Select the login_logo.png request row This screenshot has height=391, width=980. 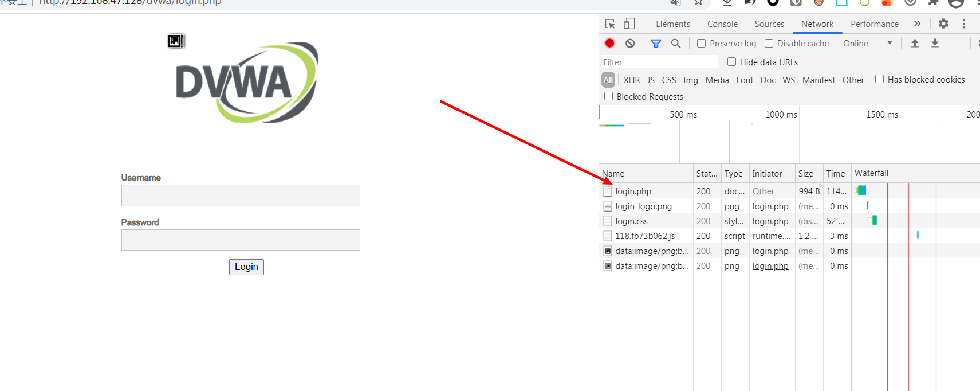coord(789,206)
